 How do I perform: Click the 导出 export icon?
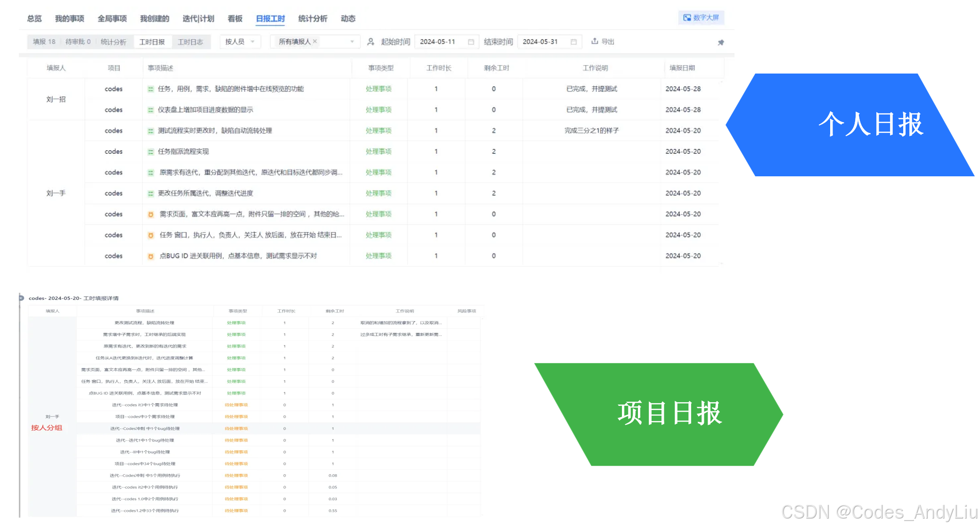point(595,41)
